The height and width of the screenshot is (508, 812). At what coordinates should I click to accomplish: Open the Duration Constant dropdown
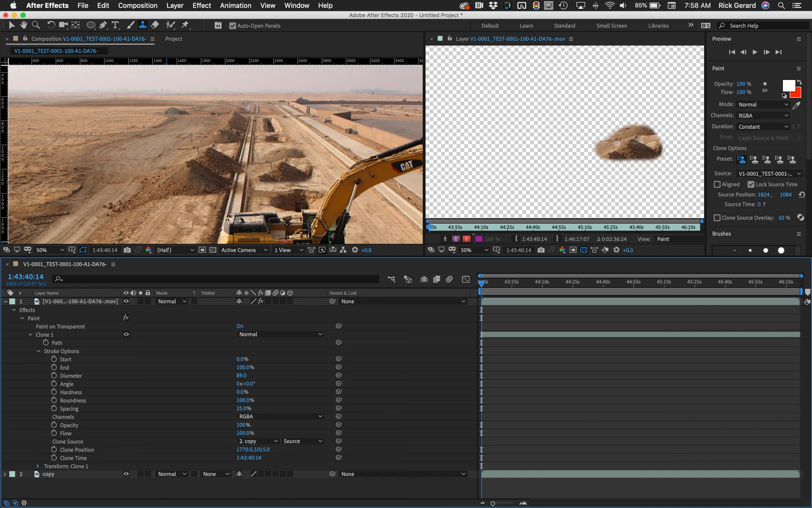763,127
